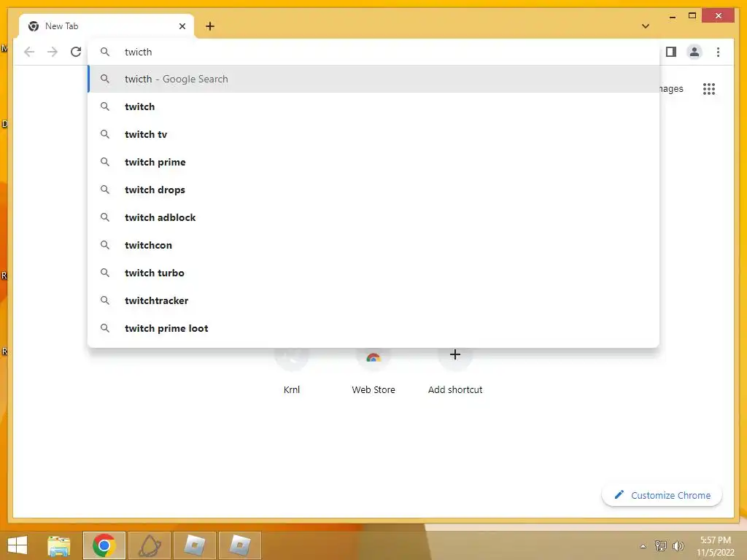Show hidden tray icons arrow

click(643, 546)
